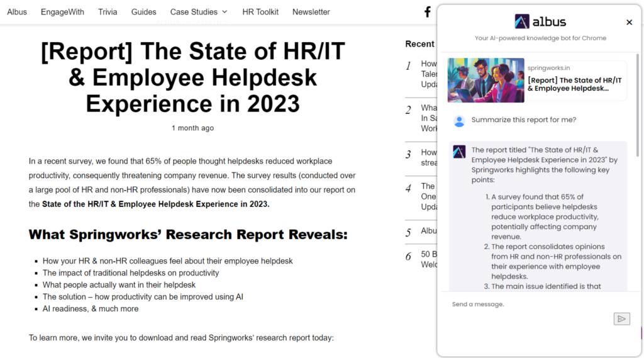Go to the EngageWith menu item
This screenshot has height=358, width=644.
tap(62, 12)
